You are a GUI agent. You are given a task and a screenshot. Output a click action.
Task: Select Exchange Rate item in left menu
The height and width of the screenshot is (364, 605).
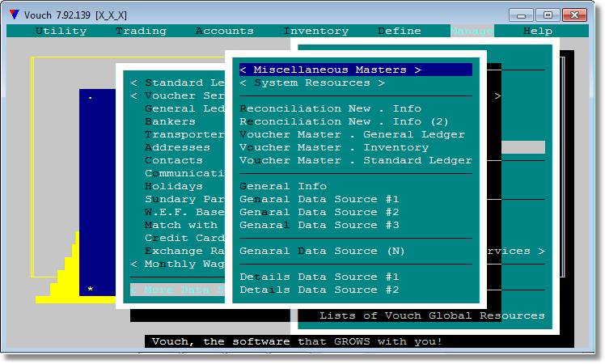pyautogui.click(x=185, y=251)
